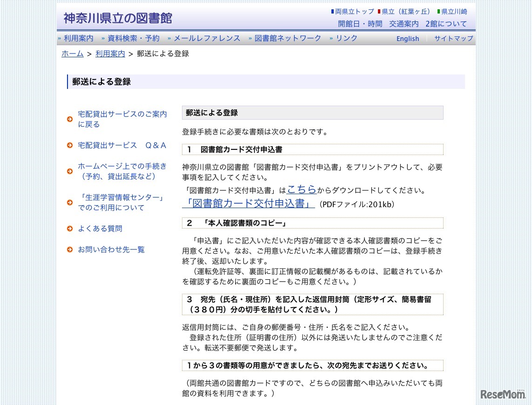Screen dimensions: 532x405
Task: Visit the 両県立トップ page
Action: 355,12
